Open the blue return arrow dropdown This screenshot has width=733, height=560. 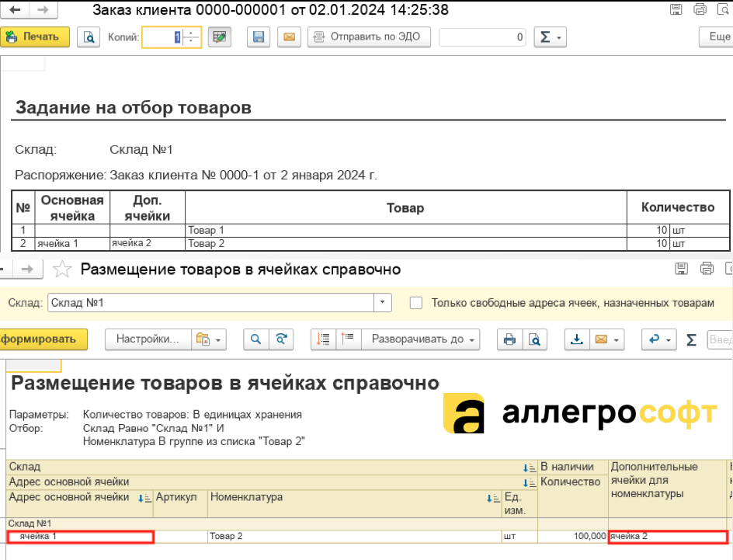[x=669, y=340]
